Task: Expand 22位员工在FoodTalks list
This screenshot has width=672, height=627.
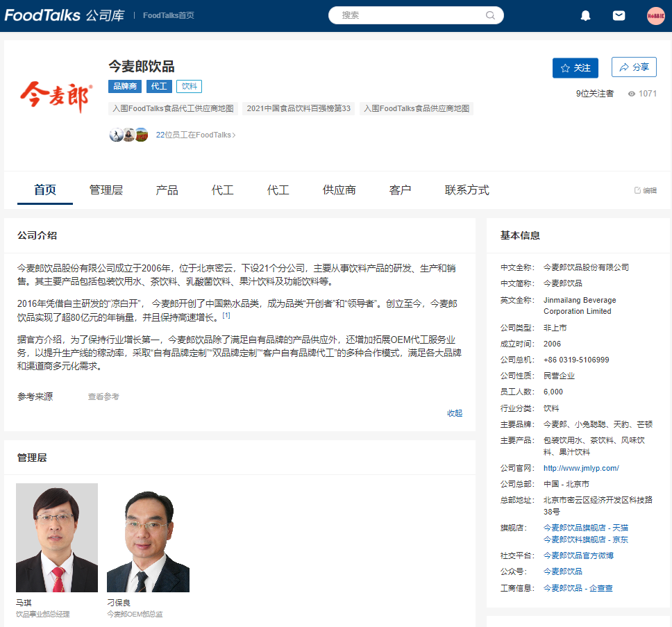Action: 196,135
